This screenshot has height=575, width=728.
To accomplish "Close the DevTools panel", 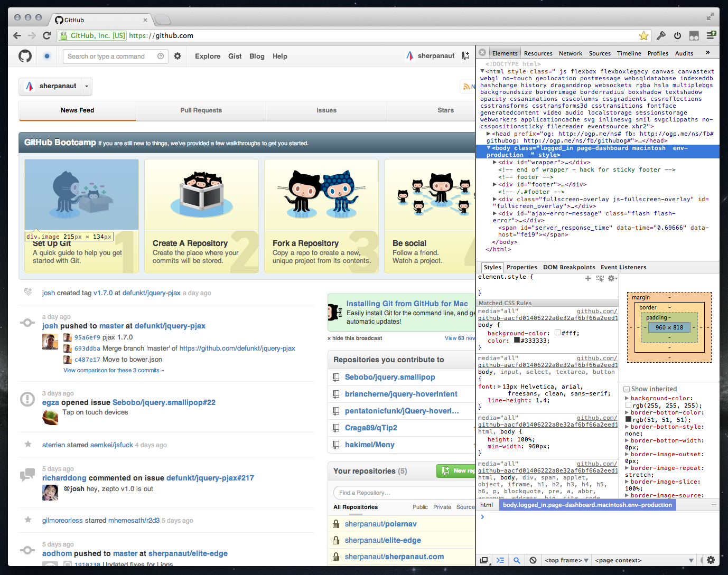I will click(482, 52).
